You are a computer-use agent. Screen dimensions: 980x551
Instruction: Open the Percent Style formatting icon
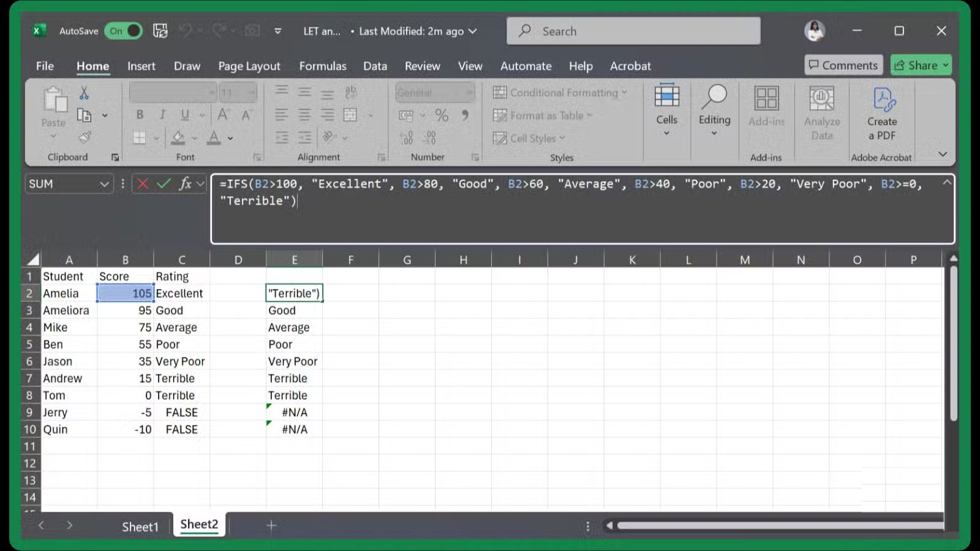tap(442, 114)
